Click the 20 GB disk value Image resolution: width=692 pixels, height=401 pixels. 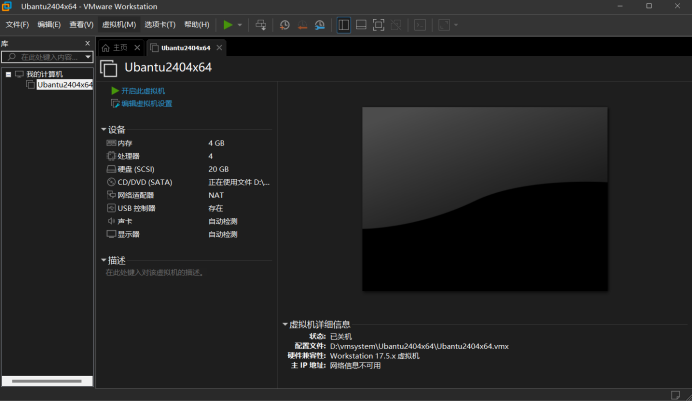tap(218, 169)
